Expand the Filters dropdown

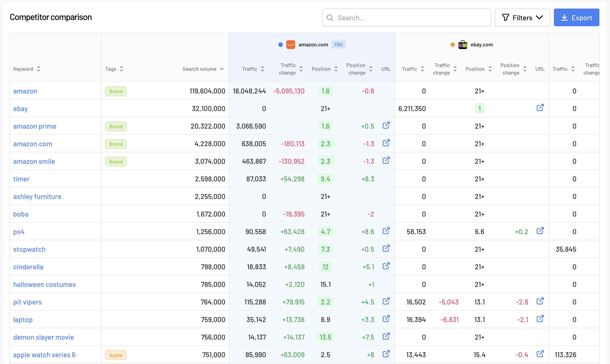(522, 18)
